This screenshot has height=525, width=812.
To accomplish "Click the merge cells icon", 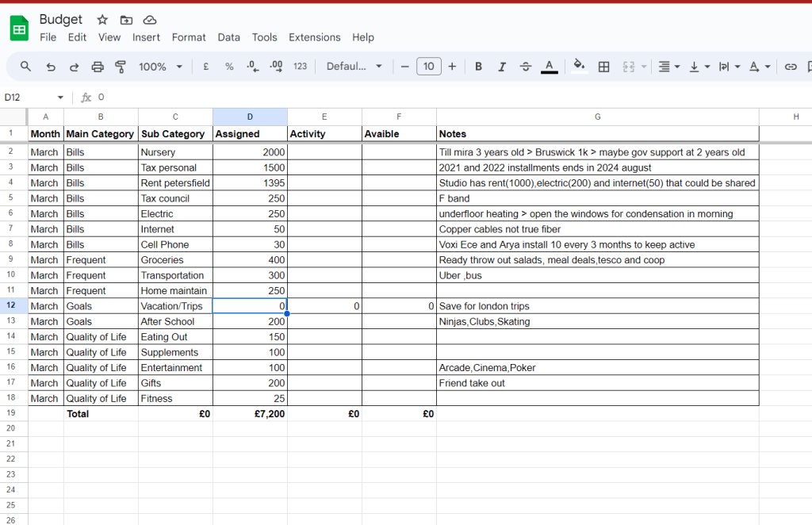I will pyautogui.click(x=628, y=67).
